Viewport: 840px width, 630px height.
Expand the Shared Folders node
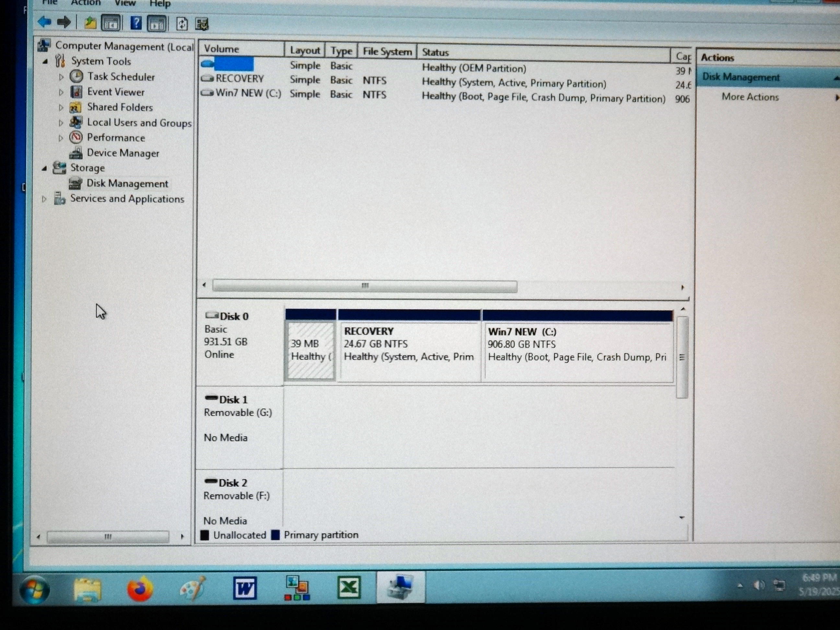(61, 108)
